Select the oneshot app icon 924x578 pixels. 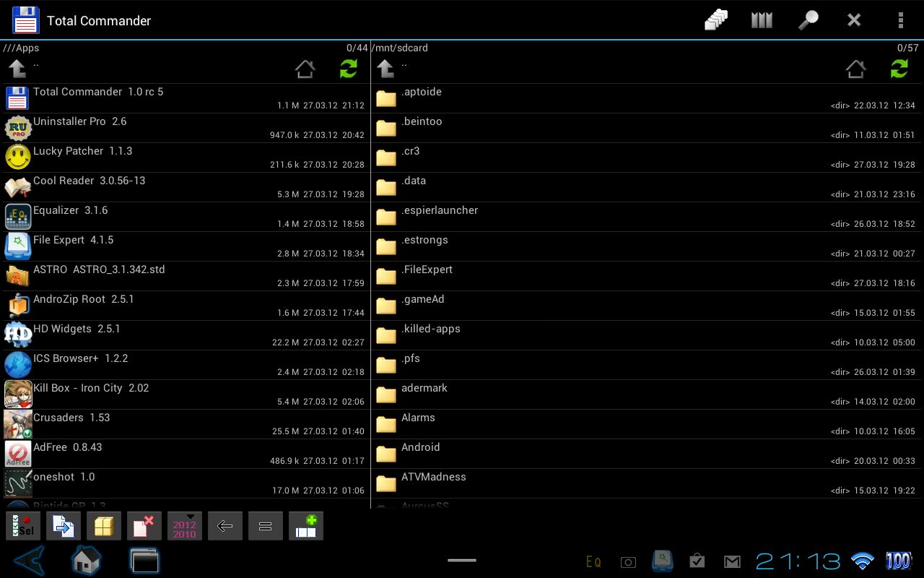[x=18, y=483]
